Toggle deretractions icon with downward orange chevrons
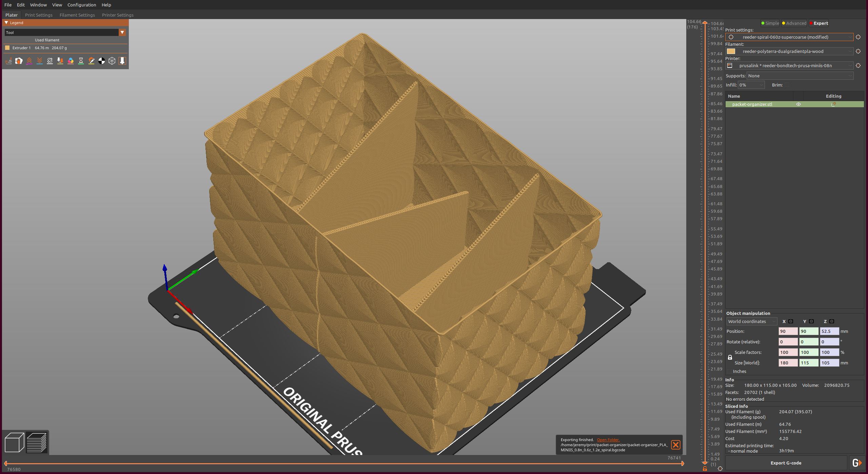Viewport: 868px width, 474px height. (40, 61)
